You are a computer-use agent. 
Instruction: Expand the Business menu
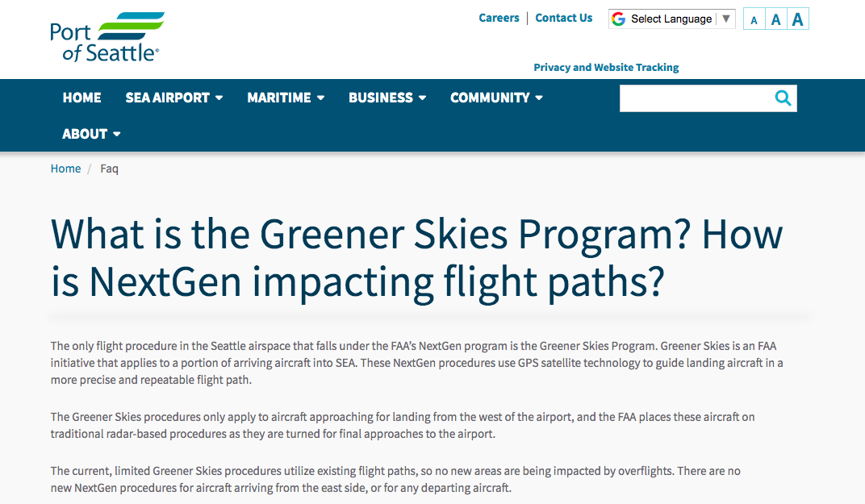387,98
